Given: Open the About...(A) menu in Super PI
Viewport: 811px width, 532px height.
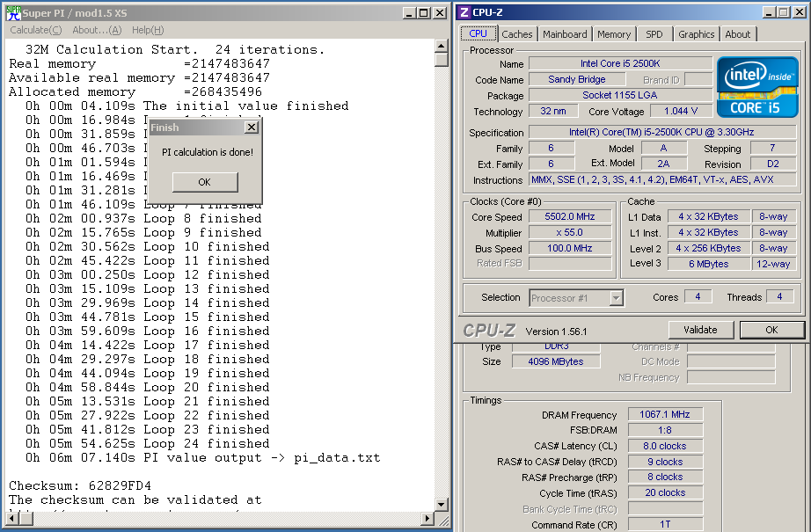Looking at the screenshot, I should pyautogui.click(x=97, y=30).
